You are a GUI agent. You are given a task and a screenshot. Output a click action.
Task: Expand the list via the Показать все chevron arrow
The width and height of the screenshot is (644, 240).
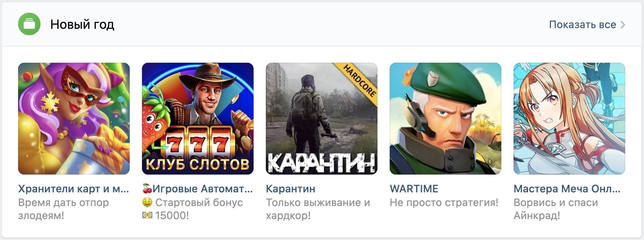tap(623, 25)
